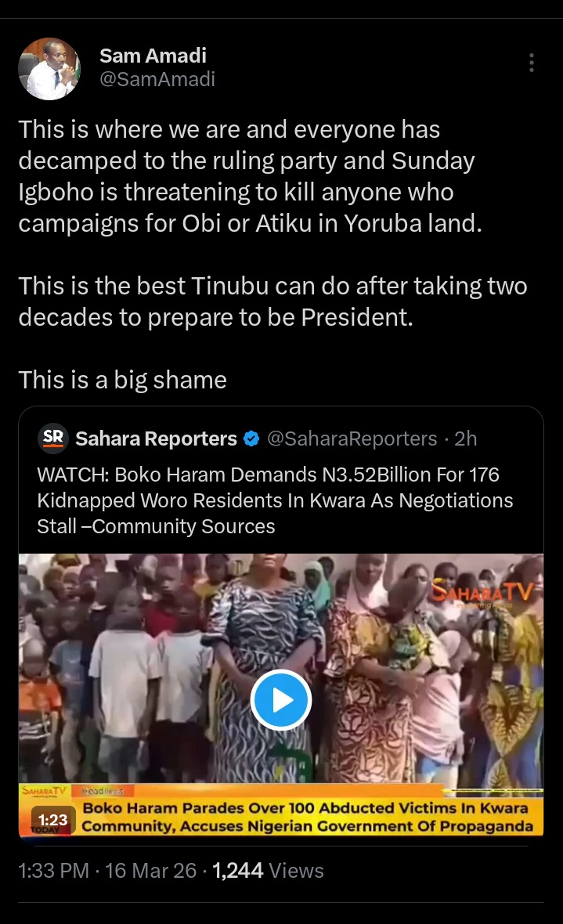Click the "1,244 Views" count
Screen dimensions: 563x924
coord(269,870)
